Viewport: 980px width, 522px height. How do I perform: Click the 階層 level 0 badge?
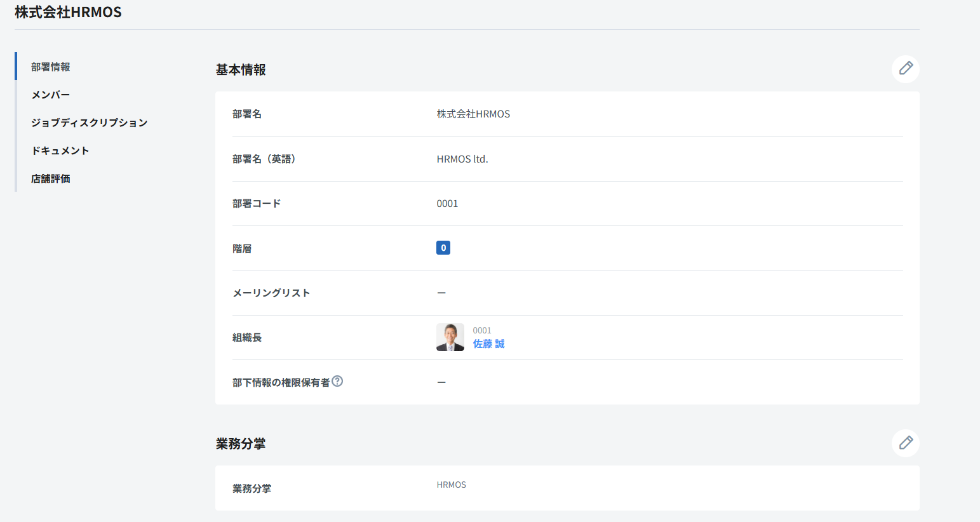443,248
